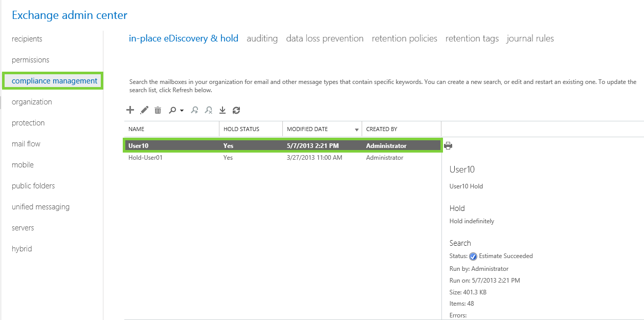This screenshot has width=644, height=320.
Task: Print details with printer icon
Action: point(448,145)
